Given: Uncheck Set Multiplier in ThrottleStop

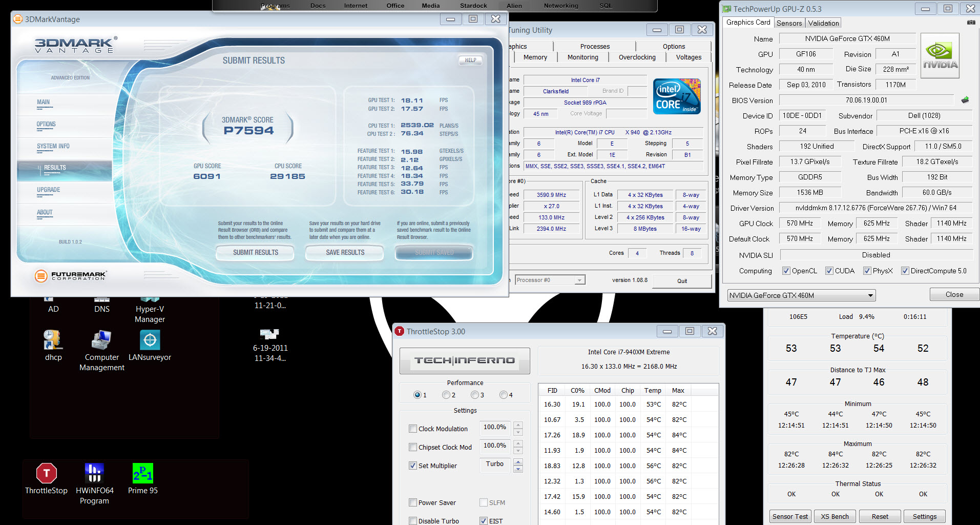Looking at the screenshot, I should pyautogui.click(x=413, y=466).
